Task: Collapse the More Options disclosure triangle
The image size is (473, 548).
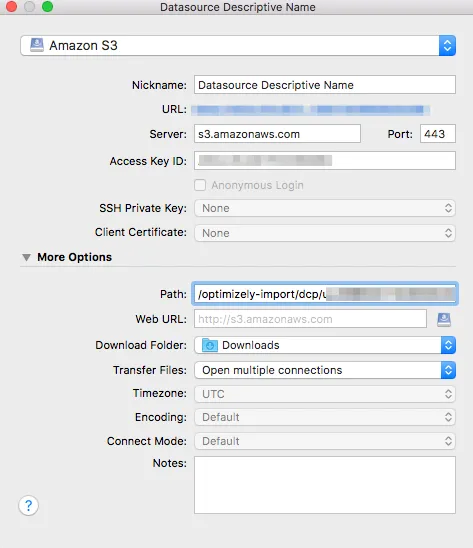Action: [x=26, y=258]
